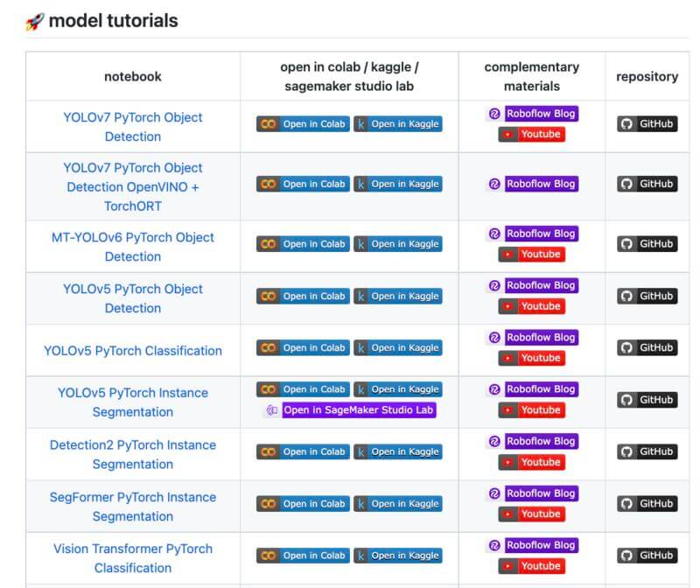Click Roboflow Blog badge for SegFormer row
Viewport: 700px width, 588px height.
[532, 493]
